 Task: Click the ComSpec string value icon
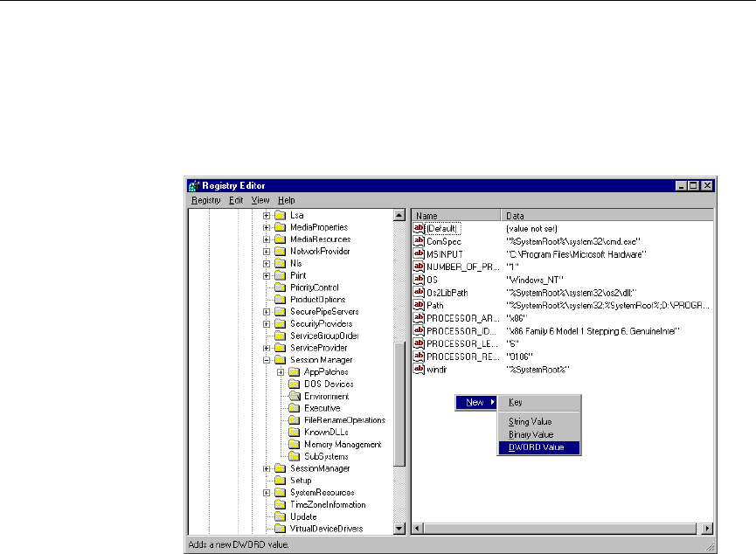[419, 241]
